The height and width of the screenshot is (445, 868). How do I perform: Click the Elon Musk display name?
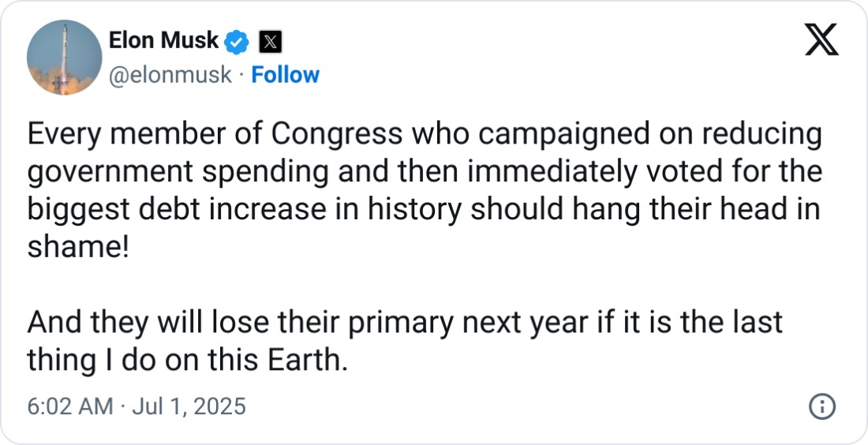[163, 39]
